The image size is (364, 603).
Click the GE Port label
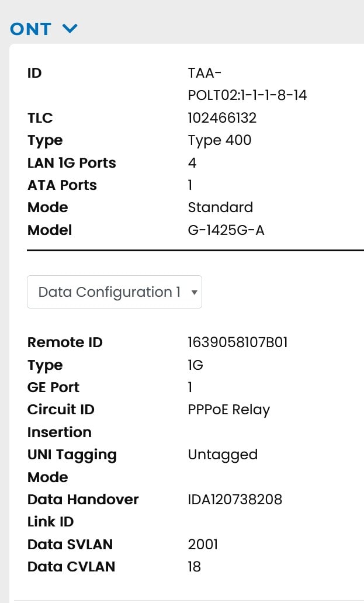(53, 387)
